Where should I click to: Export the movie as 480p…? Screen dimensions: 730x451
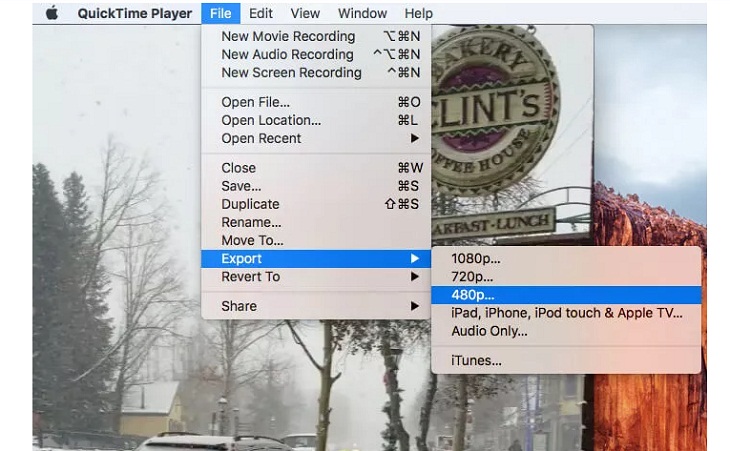[566, 295]
